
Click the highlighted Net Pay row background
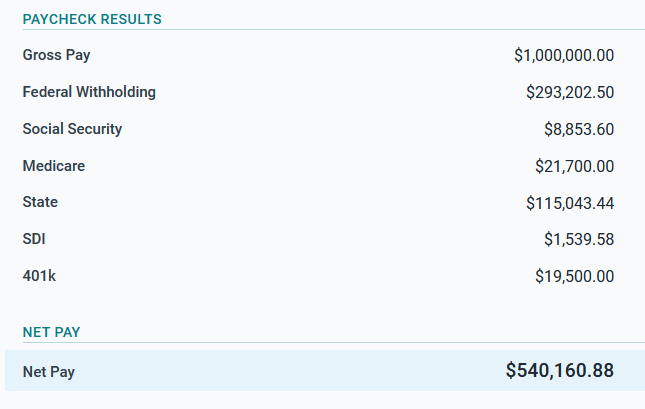click(325, 370)
